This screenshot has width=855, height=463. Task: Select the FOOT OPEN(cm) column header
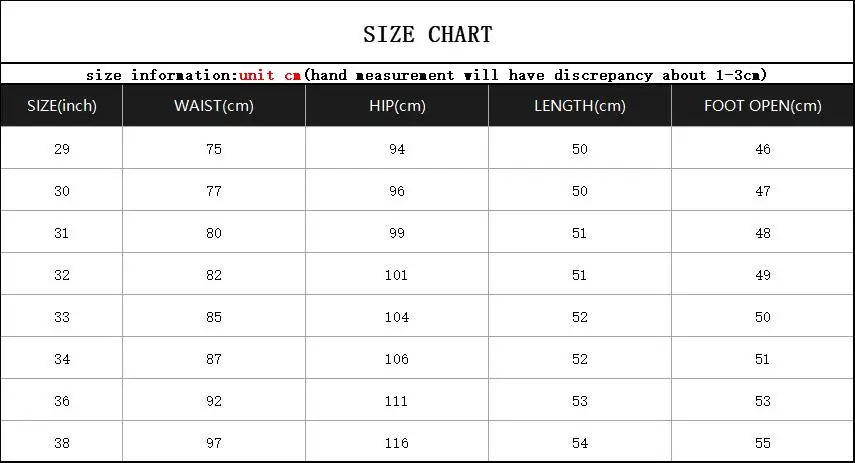[x=762, y=106]
